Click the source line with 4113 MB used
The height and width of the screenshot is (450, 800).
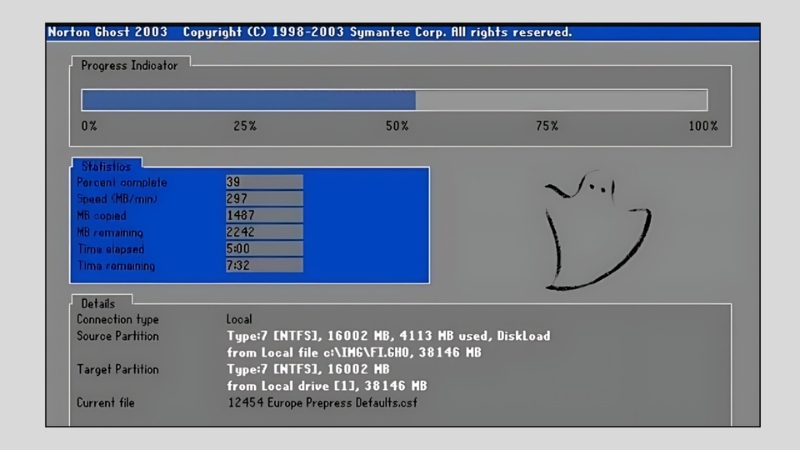389,336
